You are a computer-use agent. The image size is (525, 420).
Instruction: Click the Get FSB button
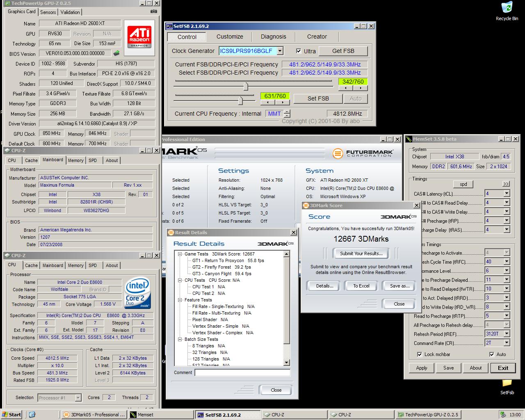343,51
